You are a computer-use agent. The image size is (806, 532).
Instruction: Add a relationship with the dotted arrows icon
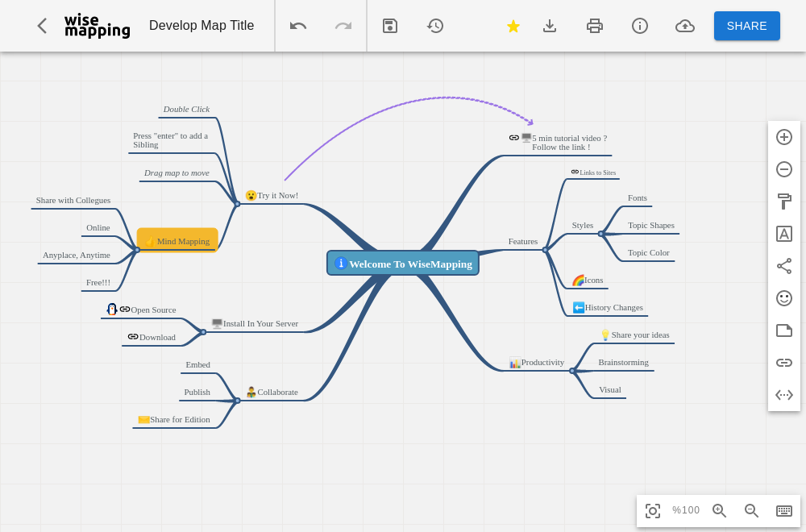point(784,395)
